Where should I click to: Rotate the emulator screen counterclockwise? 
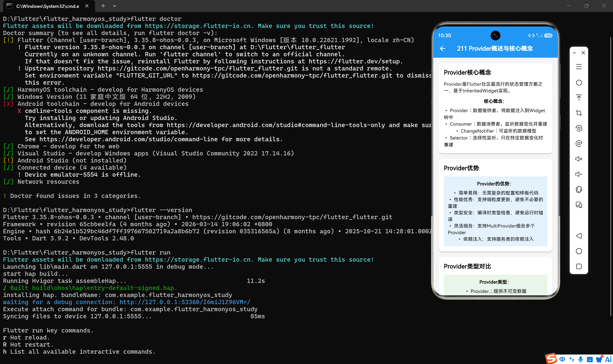pyautogui.click(x=579, y=128)
